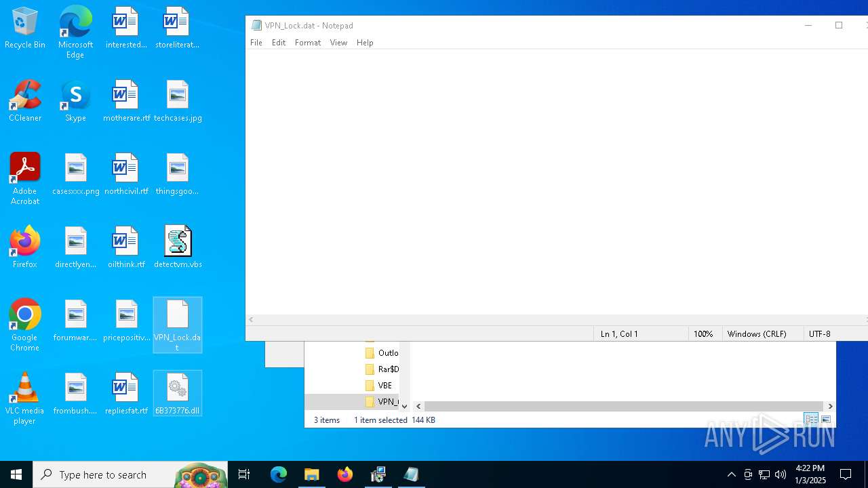Open Notepad Format menu
868x488 pixels.
click(x=308, y=43)
